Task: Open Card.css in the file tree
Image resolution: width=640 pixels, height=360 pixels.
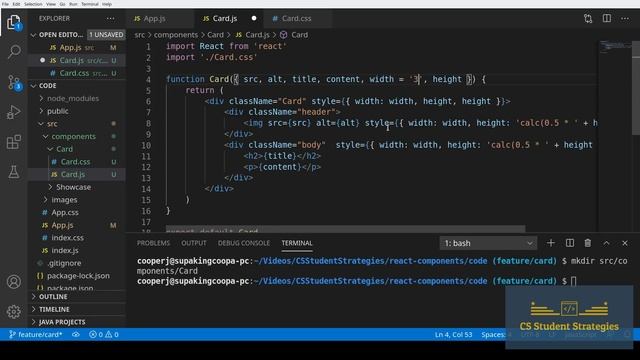Action: [x=77, y=162]
